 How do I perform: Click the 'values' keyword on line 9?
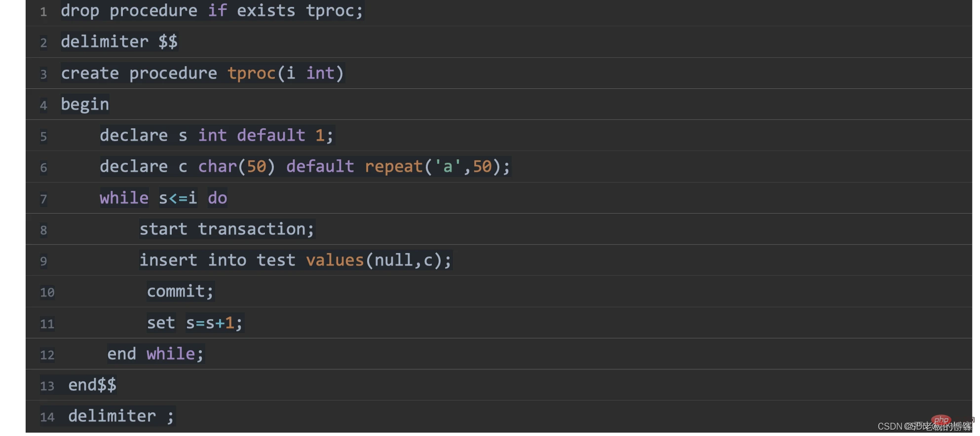click(335, 260)
